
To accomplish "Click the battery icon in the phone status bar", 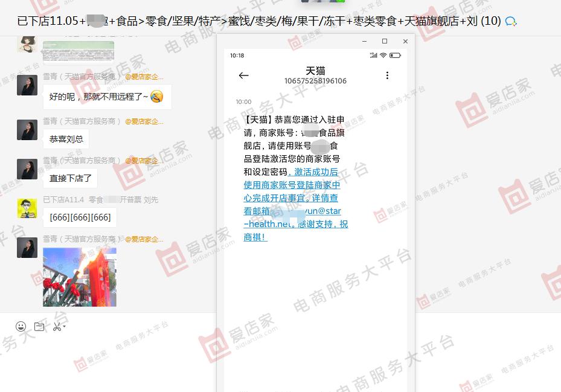I will click(x=395, y=55).
